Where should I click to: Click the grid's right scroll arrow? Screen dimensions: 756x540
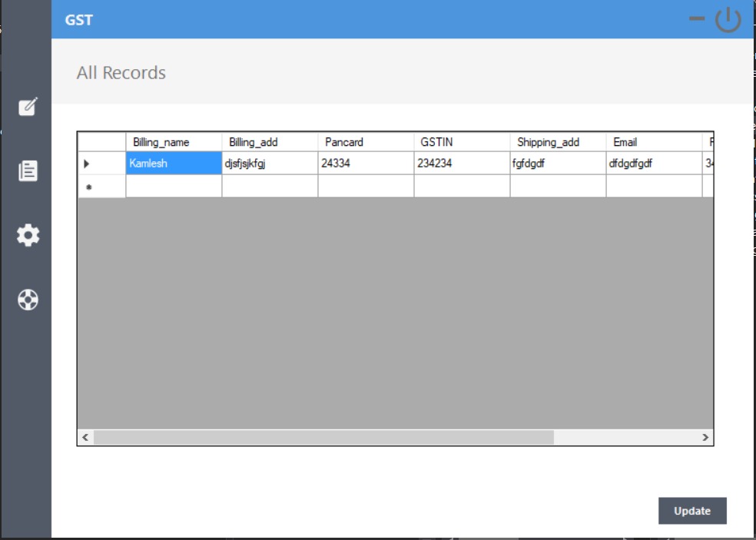(705, 437)
